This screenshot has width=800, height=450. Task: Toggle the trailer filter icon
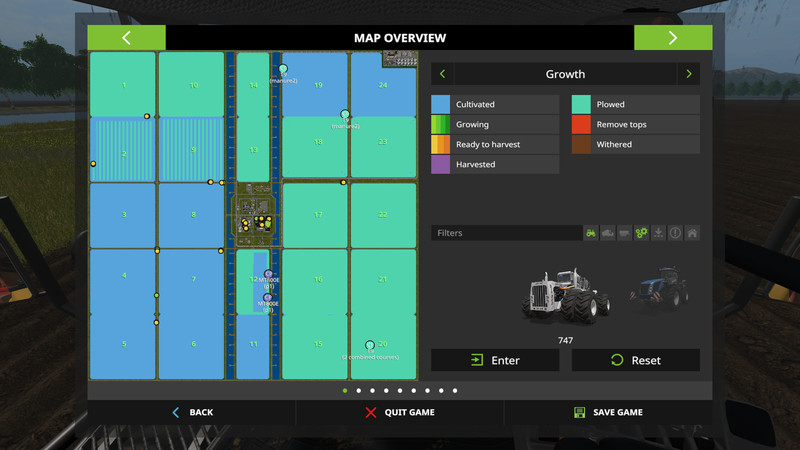point(625,233)
